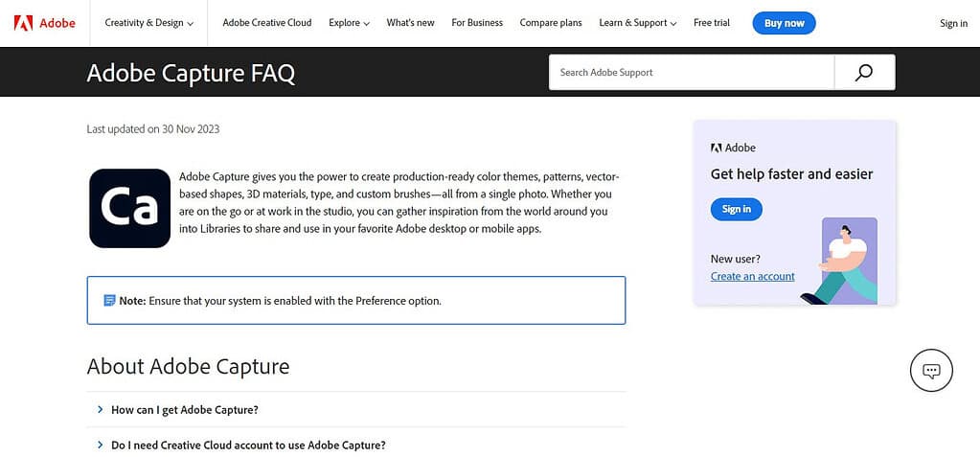Open What's new page
This screenshot has height=457, width=980.
pos(411,23)
